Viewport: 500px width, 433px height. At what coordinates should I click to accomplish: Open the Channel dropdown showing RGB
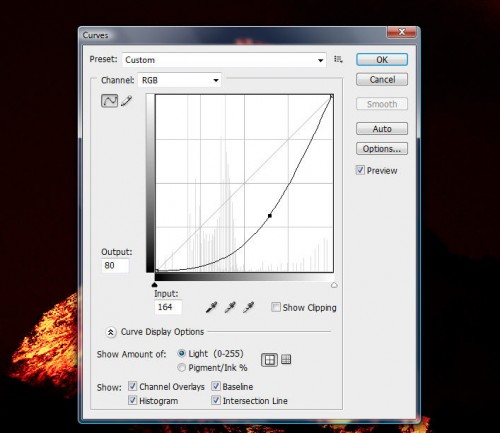click(179, 80)
